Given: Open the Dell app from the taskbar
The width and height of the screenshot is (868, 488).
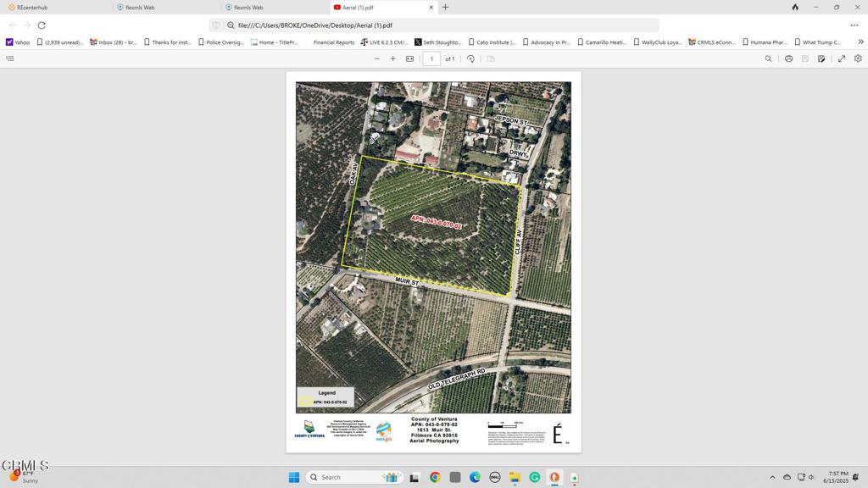Looking at the screenshot, I should [495, 477].
